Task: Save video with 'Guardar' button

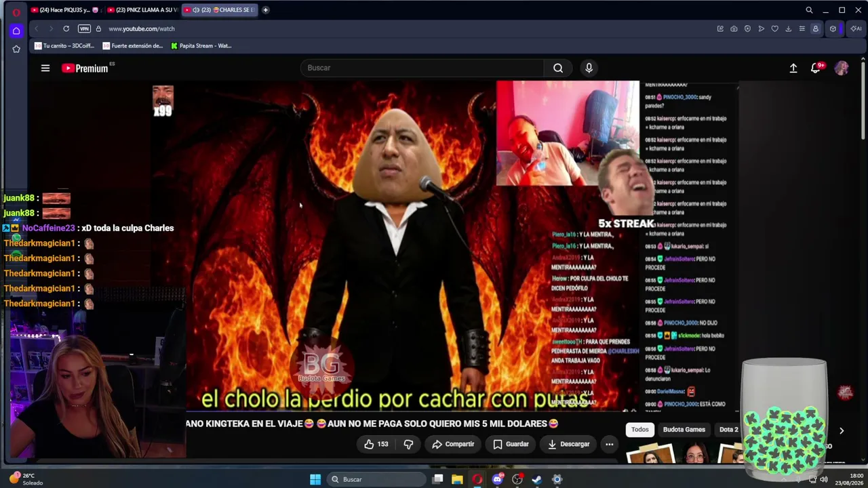Action: 511,444
